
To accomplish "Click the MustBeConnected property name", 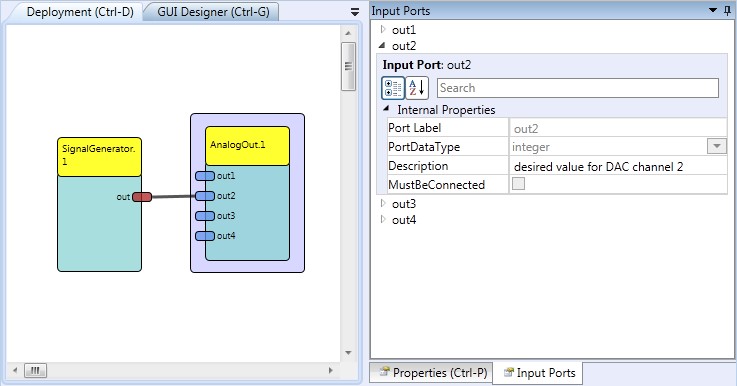I will coord(436,185).
